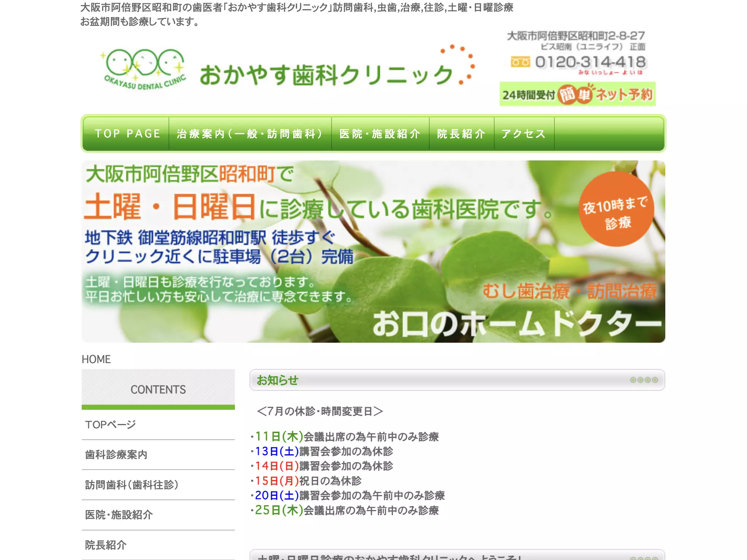Click the 13日(土) 講習会参加の為休診 line
Image resolution: width=747 pixels, height=560 pixels.
tap(322, 451)
